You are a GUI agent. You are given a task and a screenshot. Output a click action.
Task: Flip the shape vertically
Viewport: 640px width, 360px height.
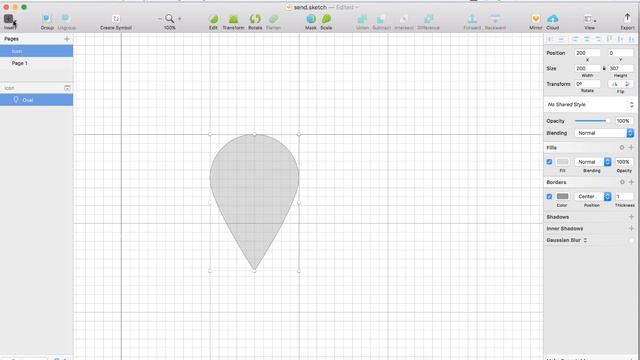(x=627, y=84)
